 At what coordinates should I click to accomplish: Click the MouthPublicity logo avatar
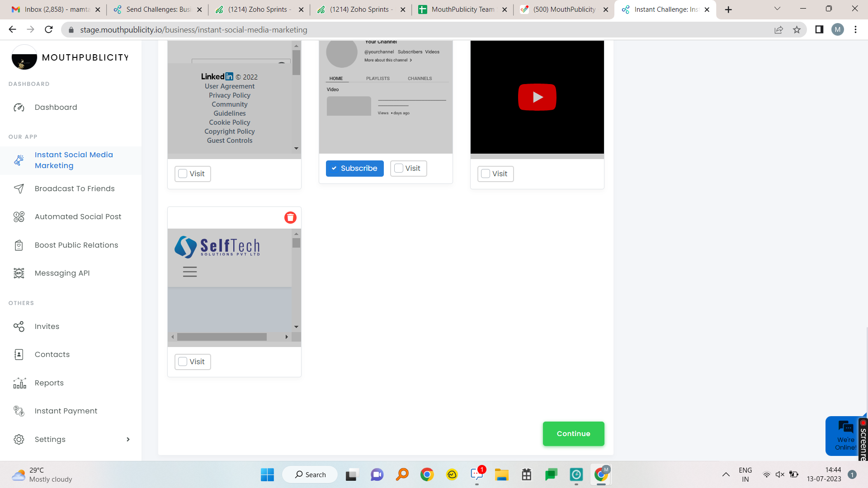click(24, 57)
